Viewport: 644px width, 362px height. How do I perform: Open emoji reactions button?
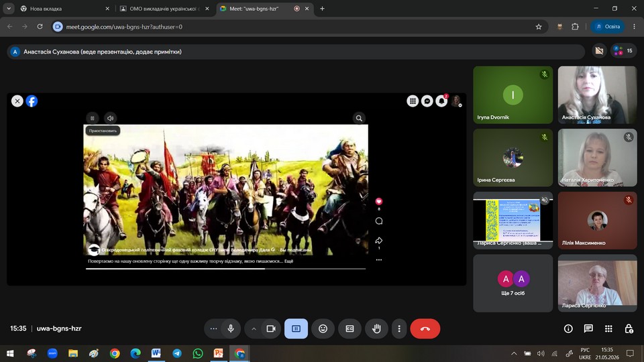coord(323,328)
